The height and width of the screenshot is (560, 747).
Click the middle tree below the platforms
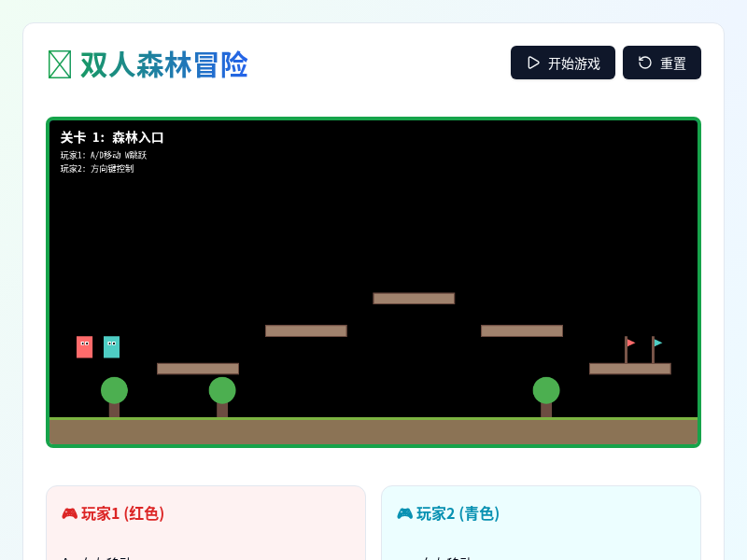pyautogui.click(x=222, y=392)
